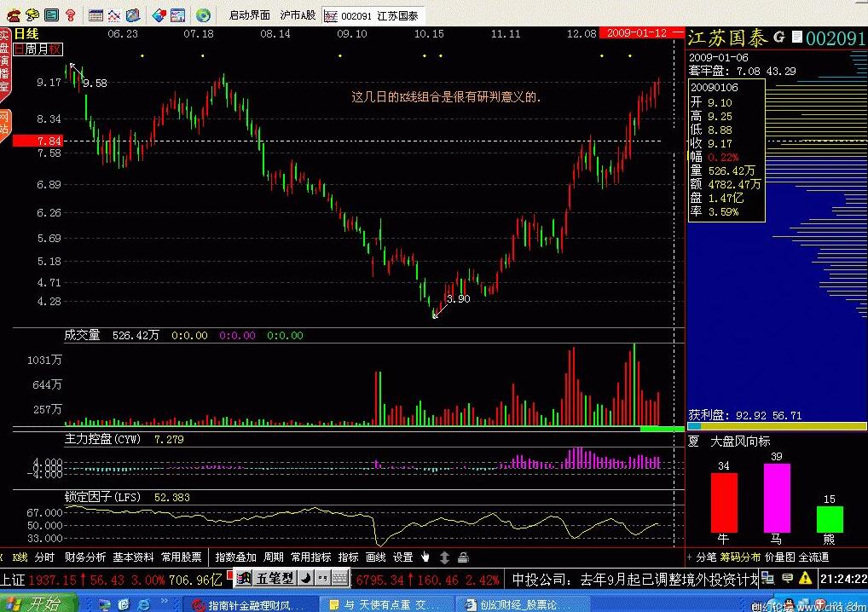Viewport: 868px width, 612px height.
Task: Select the 筹码分布 tab
Action: [x=740, y=557]
